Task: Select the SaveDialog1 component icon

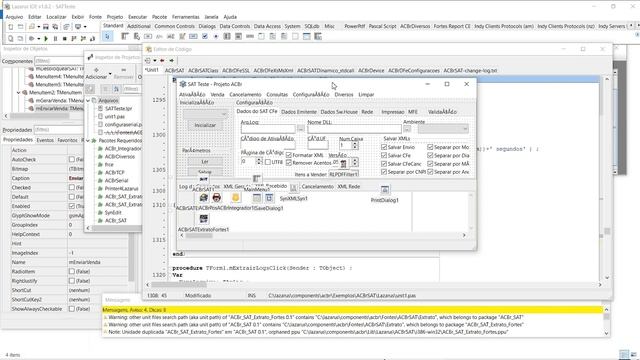Action: point(269,198)
